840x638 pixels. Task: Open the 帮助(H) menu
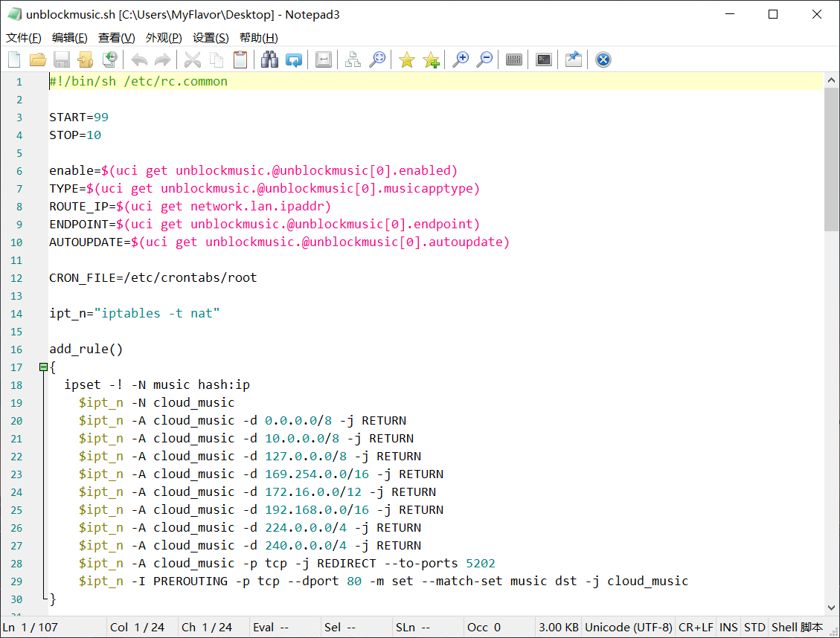258,38
